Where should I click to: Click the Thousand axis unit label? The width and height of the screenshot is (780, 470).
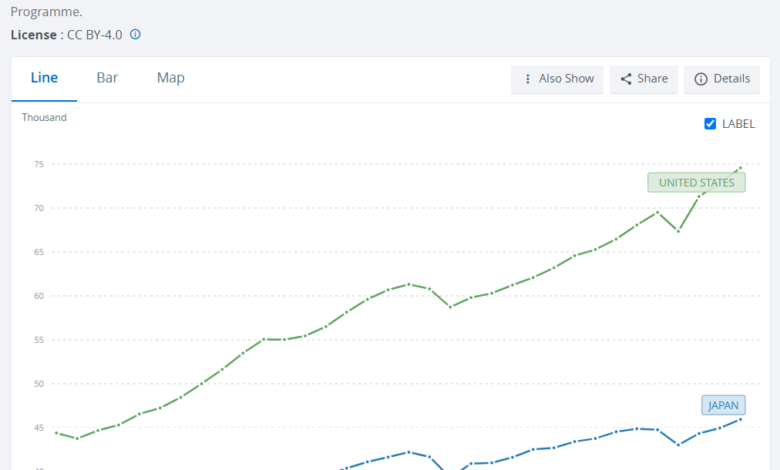(x=44, y=117)
